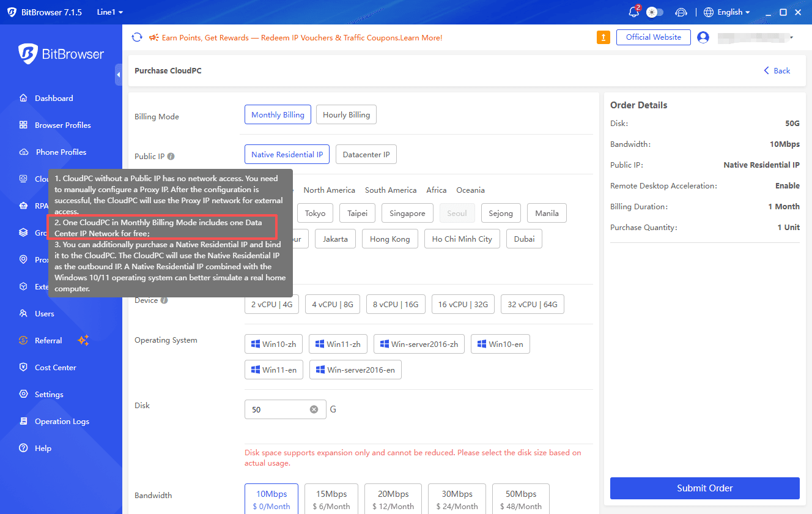The height and width of the screenshot is (514, 812).
Task: Select the 8 vCPU | 16G device
Action: pyautogui.click(x=395, y=304)
